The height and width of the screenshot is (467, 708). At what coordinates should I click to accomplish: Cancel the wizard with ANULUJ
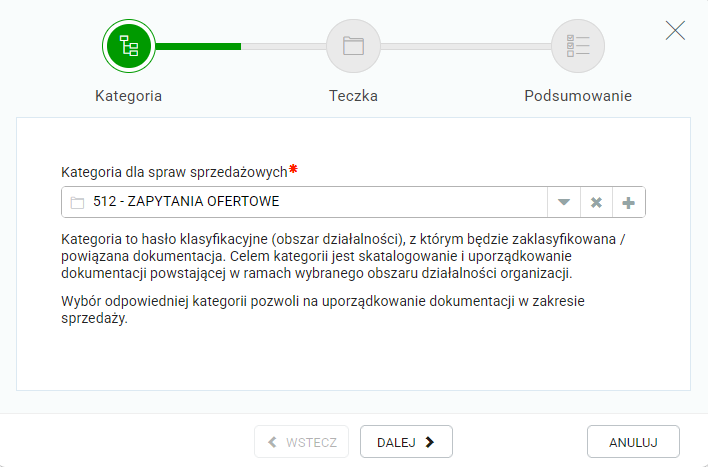click(x=633, y=442)
